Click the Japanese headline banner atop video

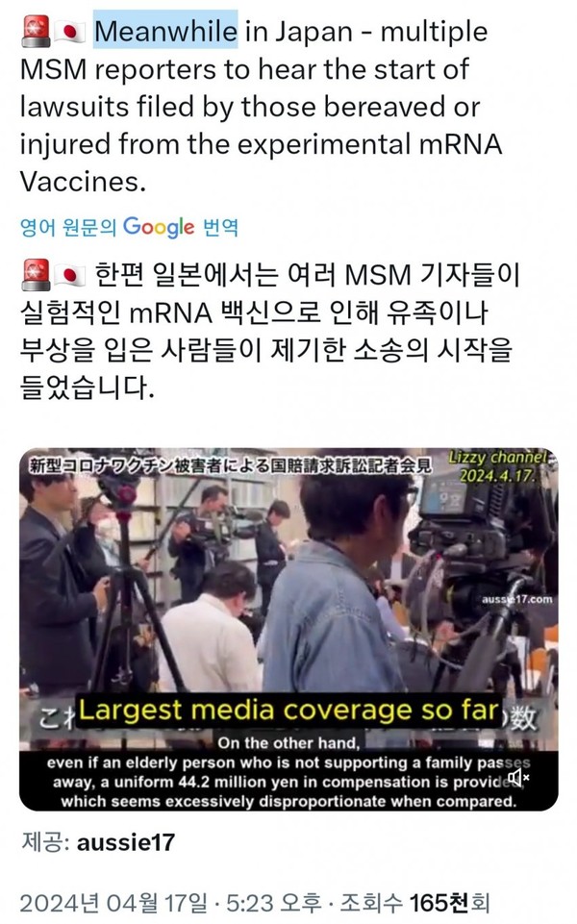231,465
